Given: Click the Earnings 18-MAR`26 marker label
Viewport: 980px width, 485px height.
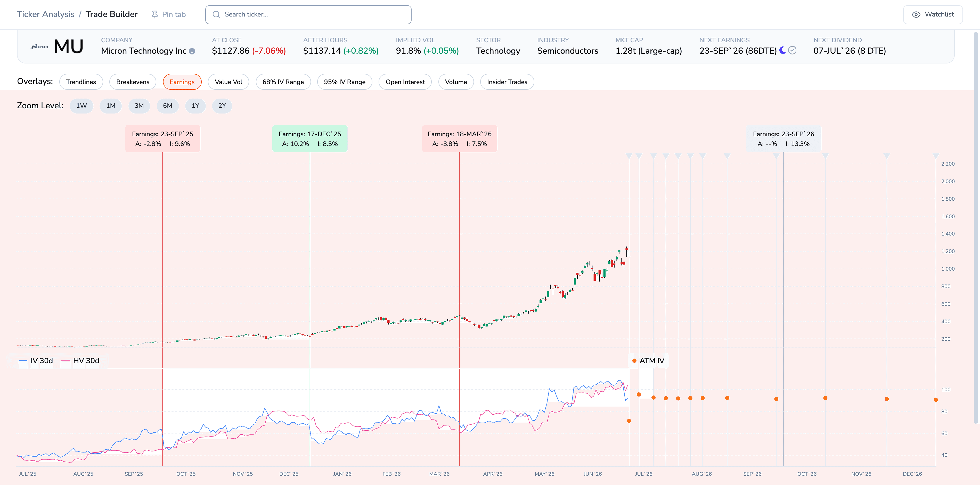Looking at the screenshot, I should click(x=460, y=139).
